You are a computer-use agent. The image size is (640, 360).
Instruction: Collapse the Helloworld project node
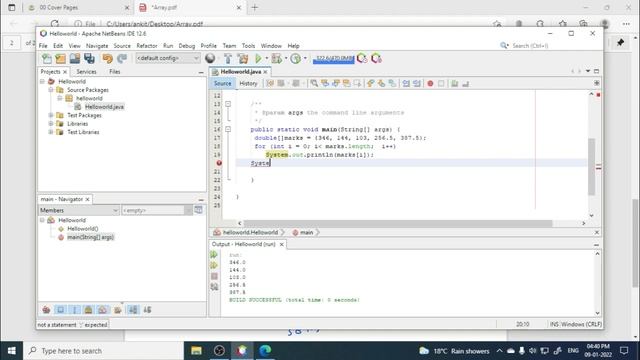pyautogui.click(x=42, y=82)
